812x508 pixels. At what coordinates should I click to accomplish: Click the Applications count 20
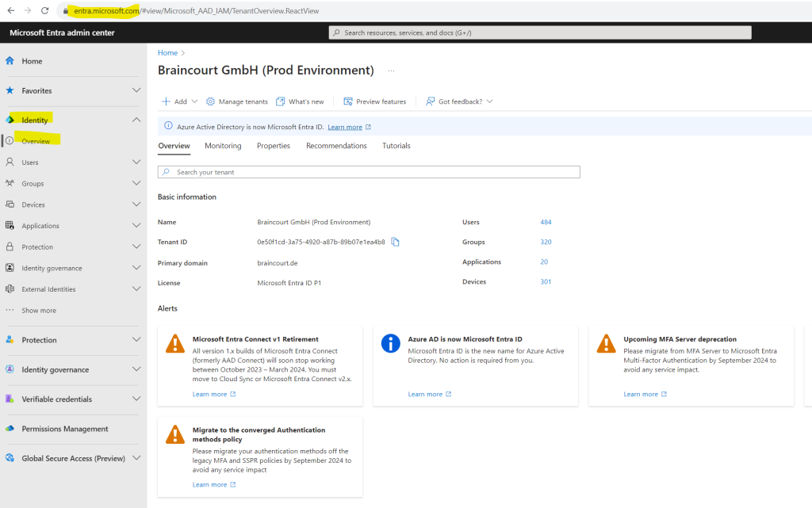[x=544, y=262]
